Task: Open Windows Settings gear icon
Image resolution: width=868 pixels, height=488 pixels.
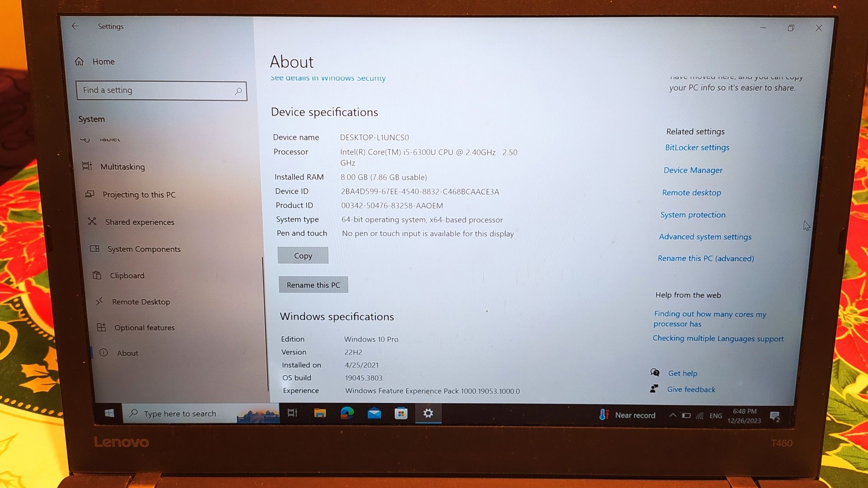Action: point(428,413)
